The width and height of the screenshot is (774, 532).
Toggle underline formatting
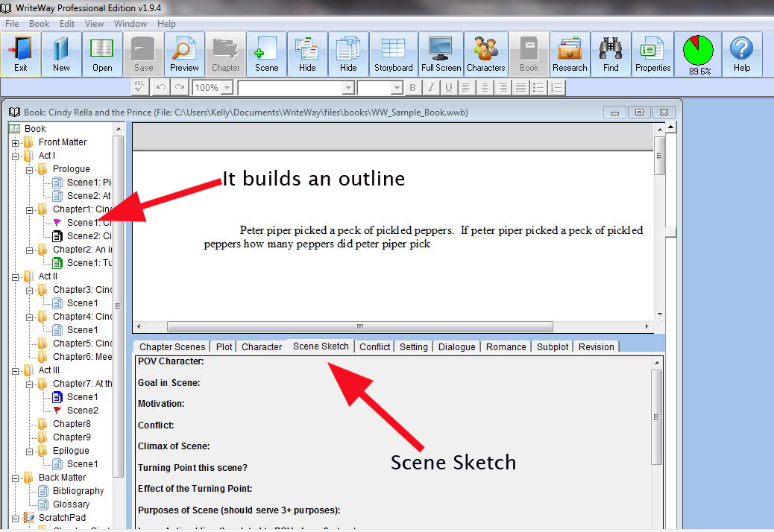449,88
